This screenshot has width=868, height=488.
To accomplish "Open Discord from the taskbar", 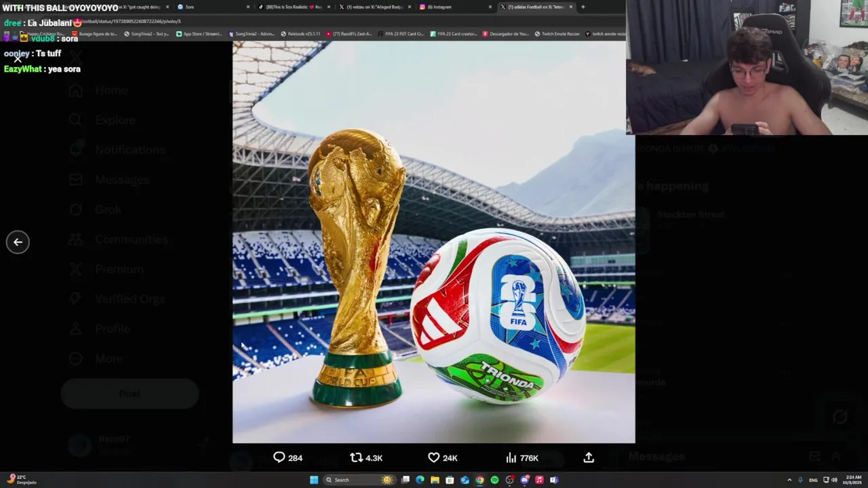I will coord(524,480).
